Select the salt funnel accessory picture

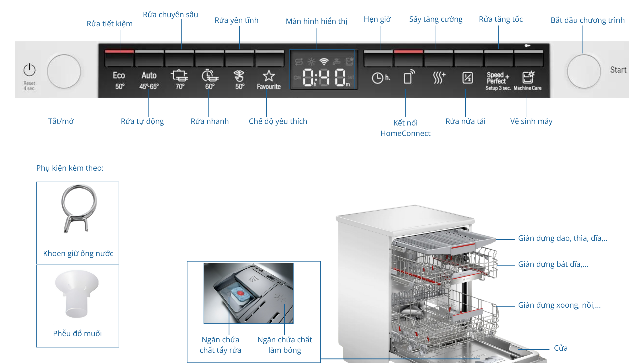click(x=77, y=294)
